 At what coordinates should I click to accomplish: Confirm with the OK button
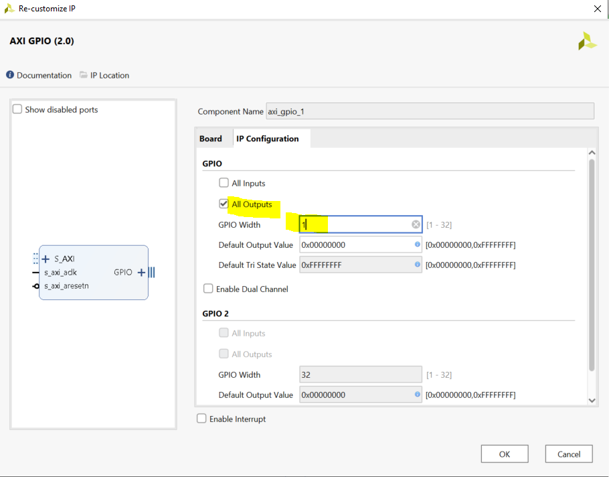pos(505,454)
